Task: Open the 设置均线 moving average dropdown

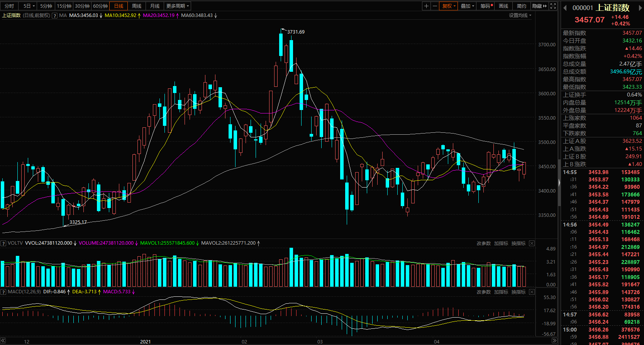Action: click(x=520, y=15)
